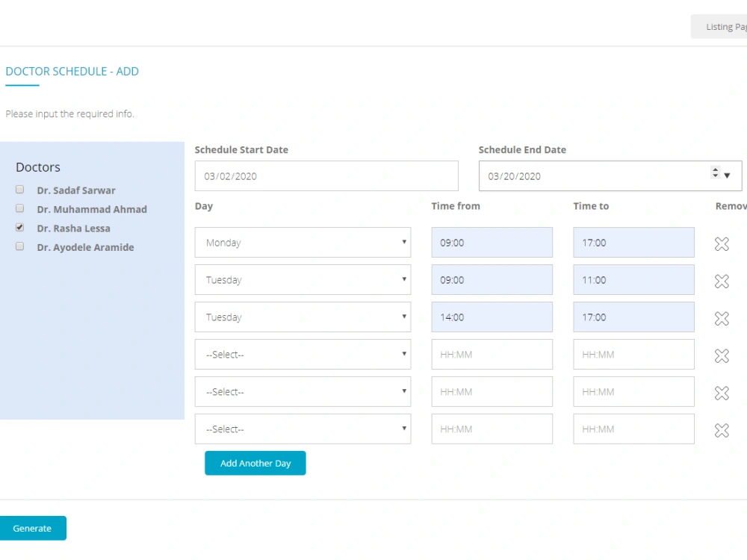Click Time to field in last --Select-- row
Screen dimensions: 747x560
633,429
